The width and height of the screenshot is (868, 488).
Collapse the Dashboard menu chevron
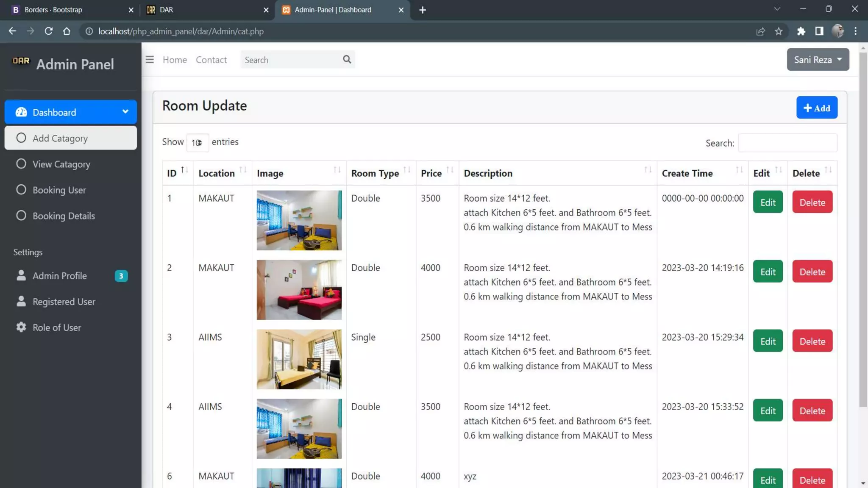[125, 112]
